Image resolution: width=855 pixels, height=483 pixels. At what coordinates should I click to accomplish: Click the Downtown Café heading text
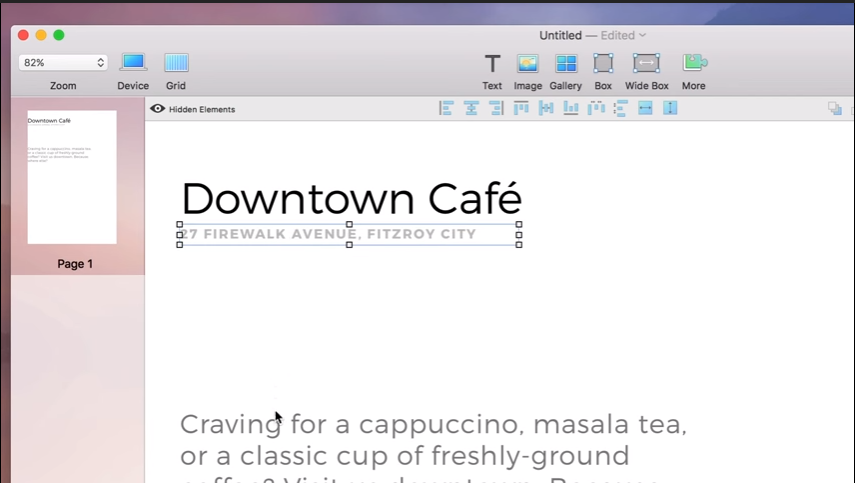point(351,198)
